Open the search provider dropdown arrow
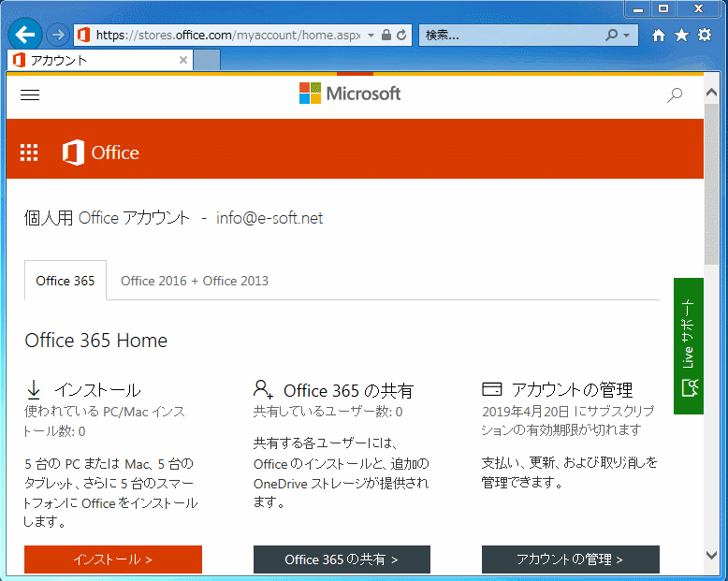Viewport: 728px width, 581px height. (x=626, y=36)
